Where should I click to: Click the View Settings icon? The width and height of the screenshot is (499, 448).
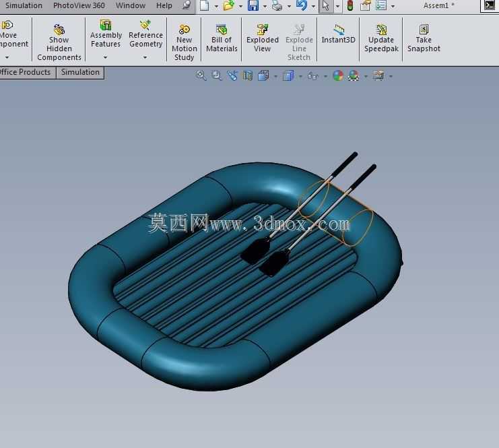(378, 75)
